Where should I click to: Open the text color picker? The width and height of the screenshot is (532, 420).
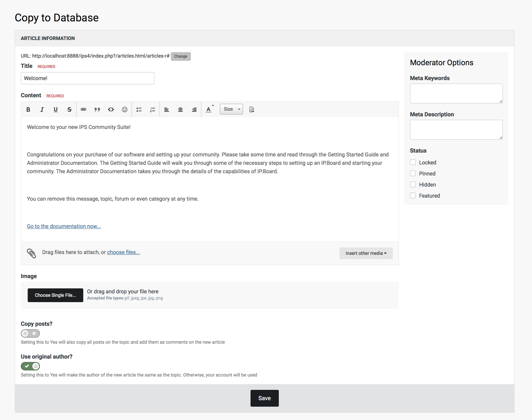[x=209, y=109]
